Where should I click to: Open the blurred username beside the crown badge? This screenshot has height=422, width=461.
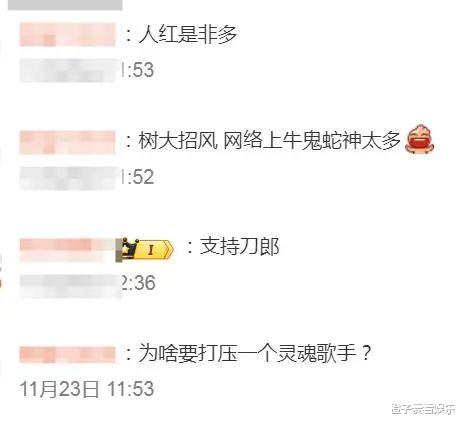[x=67, y=250]
